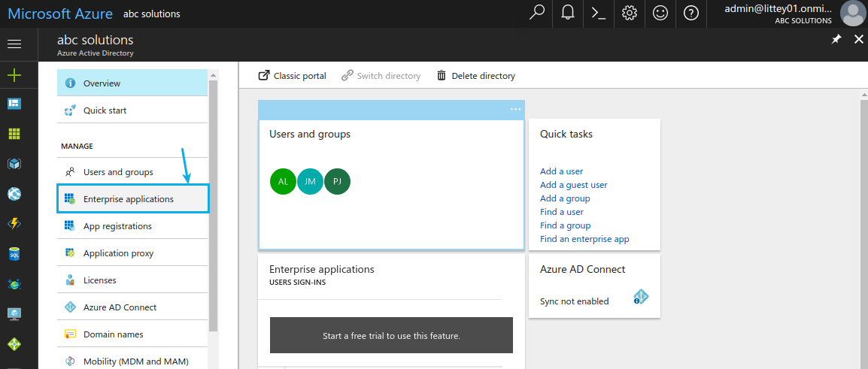Click the Users and groups tile heading
This screenshot has width=868, height=369.
[x=309, y=134]
